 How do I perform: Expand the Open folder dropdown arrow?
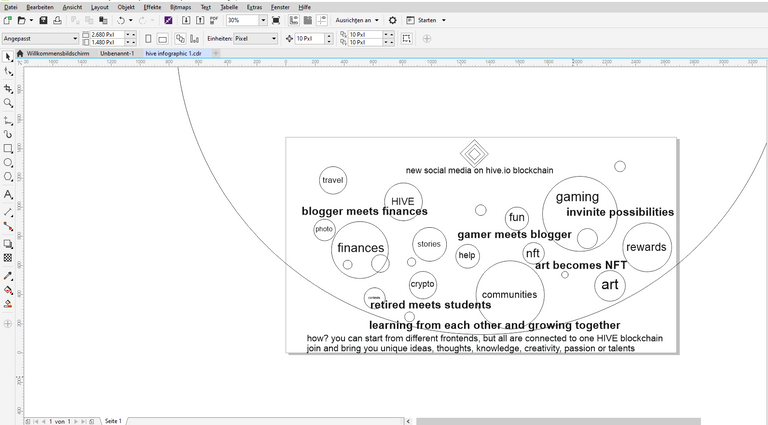31,20
